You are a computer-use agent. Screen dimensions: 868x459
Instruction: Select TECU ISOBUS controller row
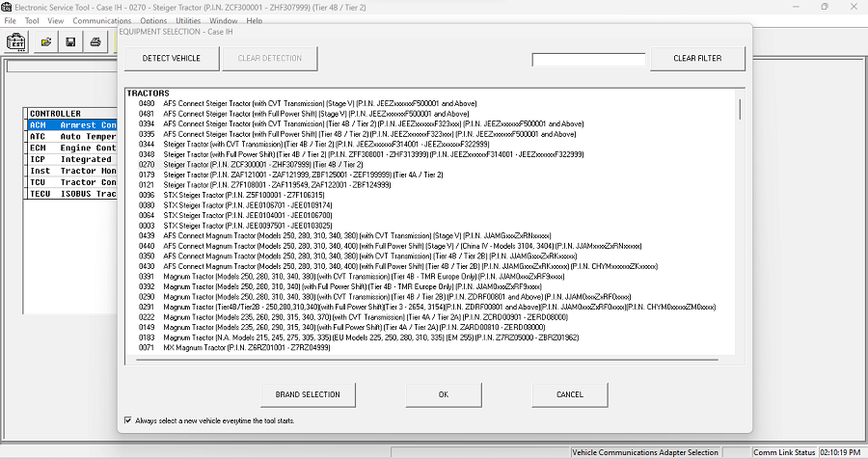[72, 194]
